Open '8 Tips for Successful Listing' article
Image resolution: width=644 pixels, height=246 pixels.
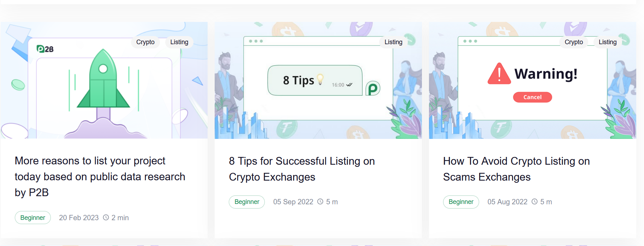point(302,169)
